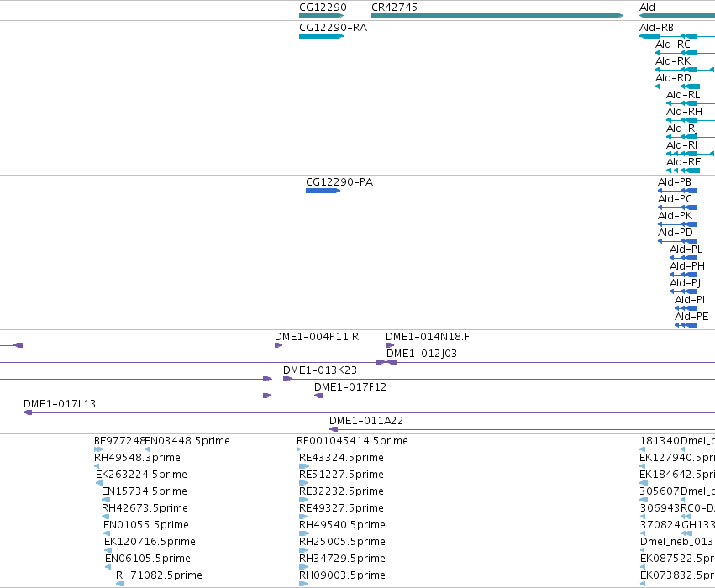Select the EN03448.5prime EST label

(x=187, y=441)
